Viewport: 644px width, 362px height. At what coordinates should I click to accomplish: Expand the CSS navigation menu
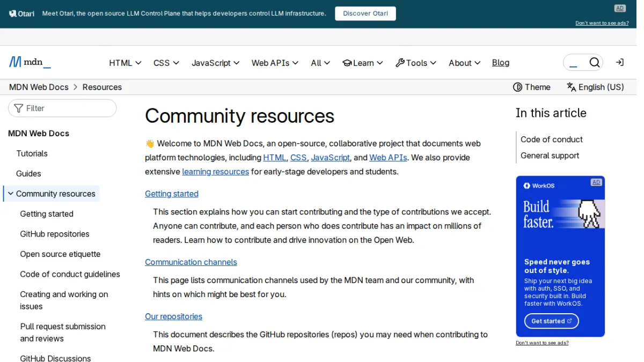166,63
